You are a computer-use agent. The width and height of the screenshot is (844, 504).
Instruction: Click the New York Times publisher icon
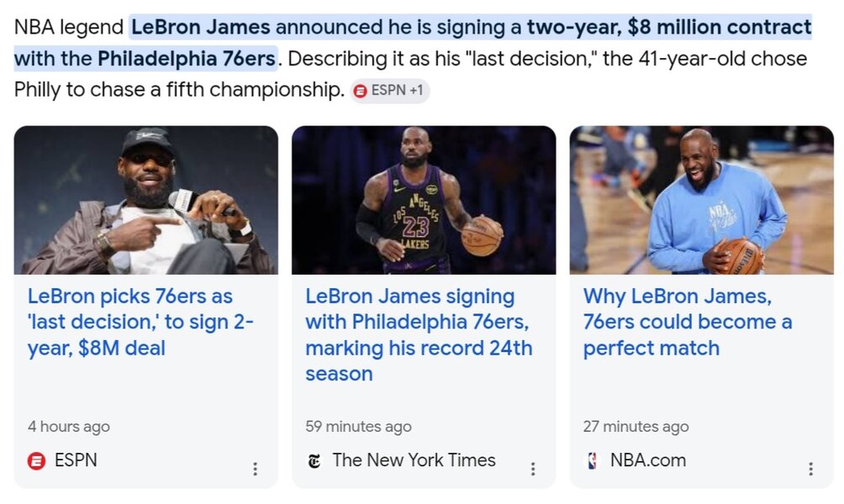click(x=314, y=461)
